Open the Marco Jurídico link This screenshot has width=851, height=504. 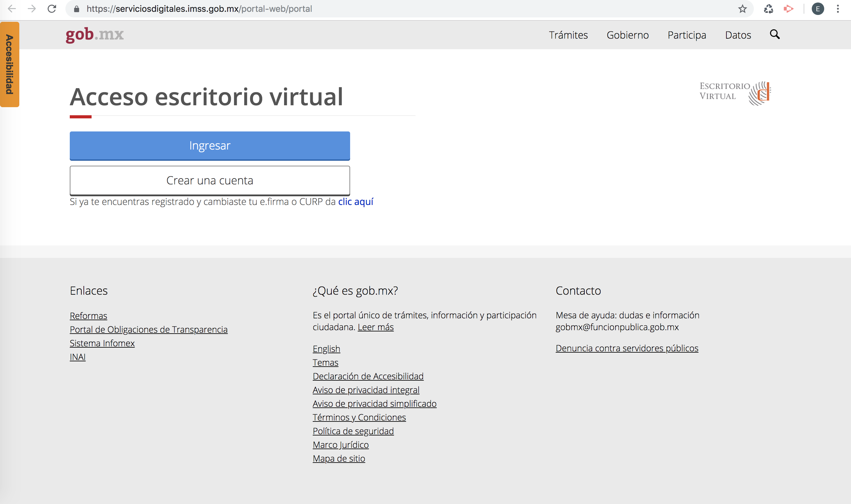click(340, 445)
